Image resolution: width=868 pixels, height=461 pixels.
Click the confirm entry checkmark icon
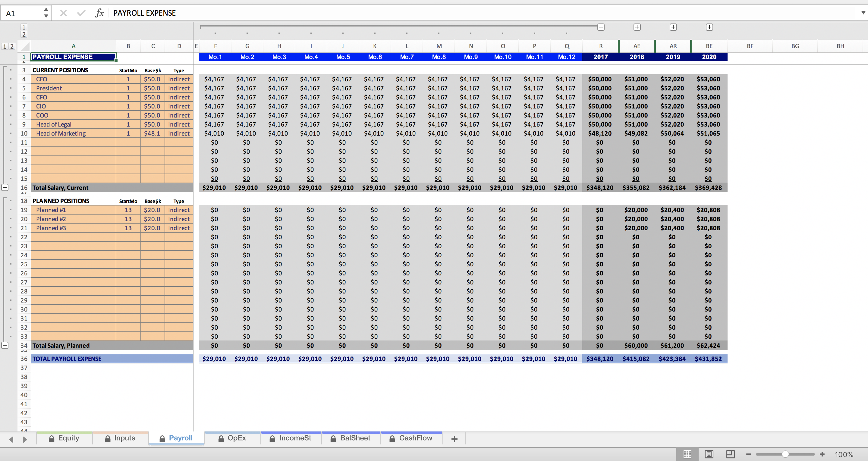(81, 13)
